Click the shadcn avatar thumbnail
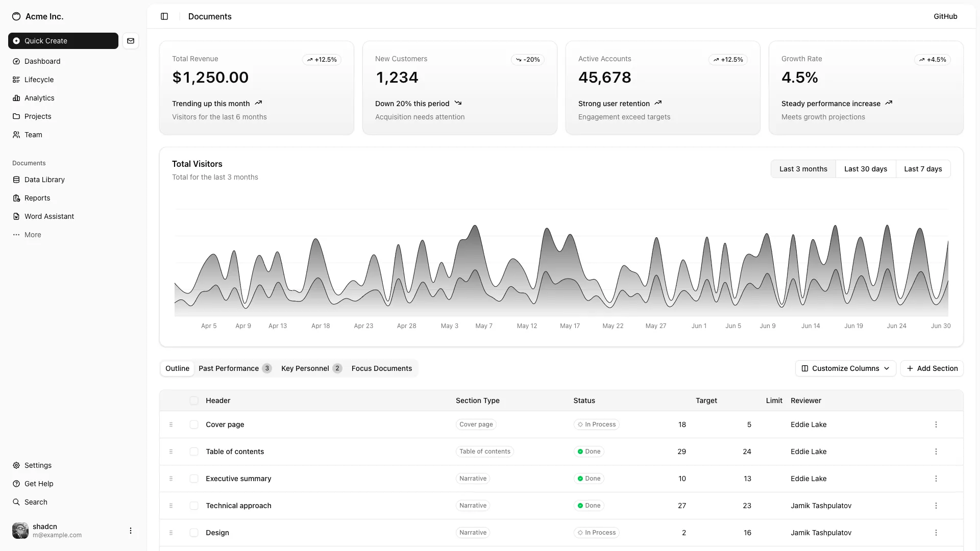This screenshot has height=551, width=980. pos(20,531)
